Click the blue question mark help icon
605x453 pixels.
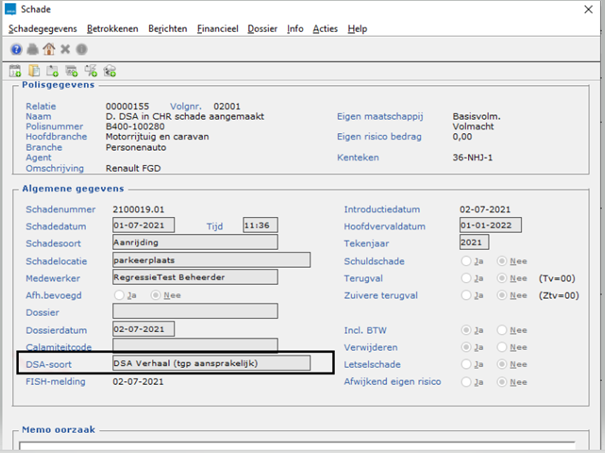16,48
